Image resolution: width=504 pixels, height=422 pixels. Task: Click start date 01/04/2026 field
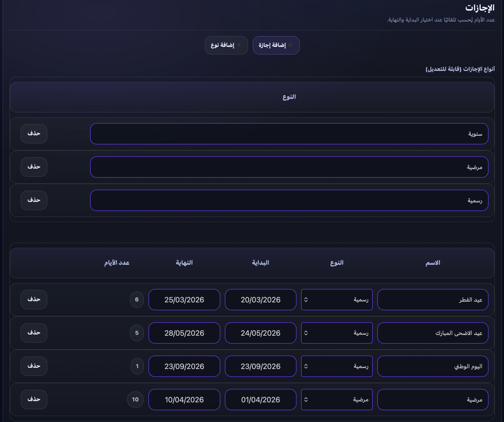[x=260, y=400]
